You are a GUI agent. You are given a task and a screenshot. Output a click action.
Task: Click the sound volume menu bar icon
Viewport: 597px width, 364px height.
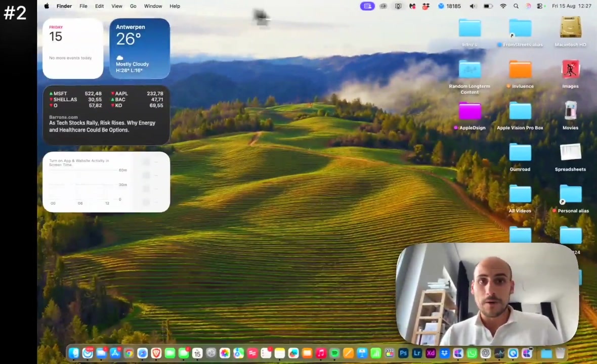[x=473, y=6]
